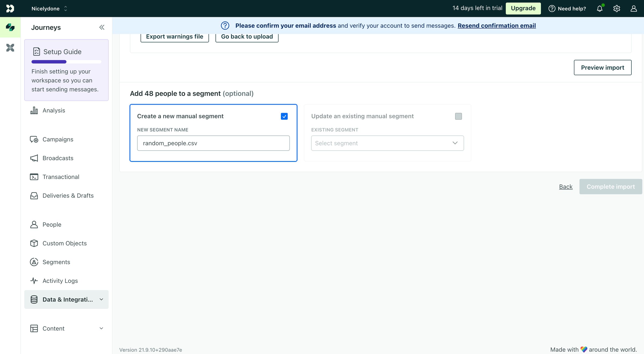Click Resend confirmation email link
The height and width of the screenshot is (354, 644).
[497, 25]
